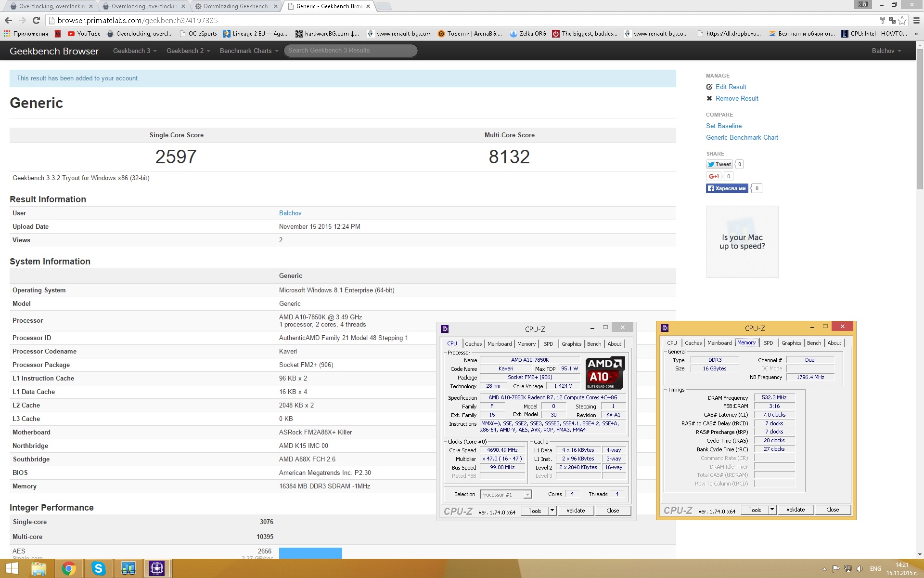Click Validate in the left CPU-Z window
The image size is (924, 578).
576,511
